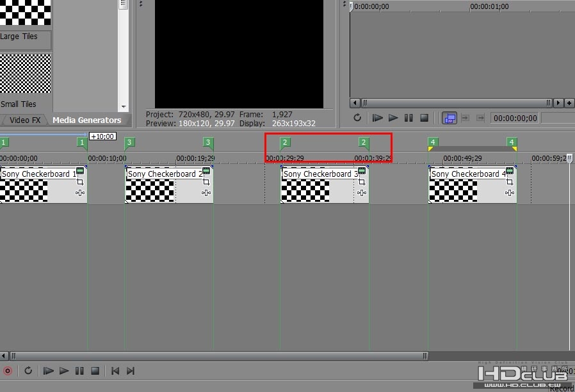Stop playback in the Trimmer
The image size is (575, 392).
pos(425,118)
